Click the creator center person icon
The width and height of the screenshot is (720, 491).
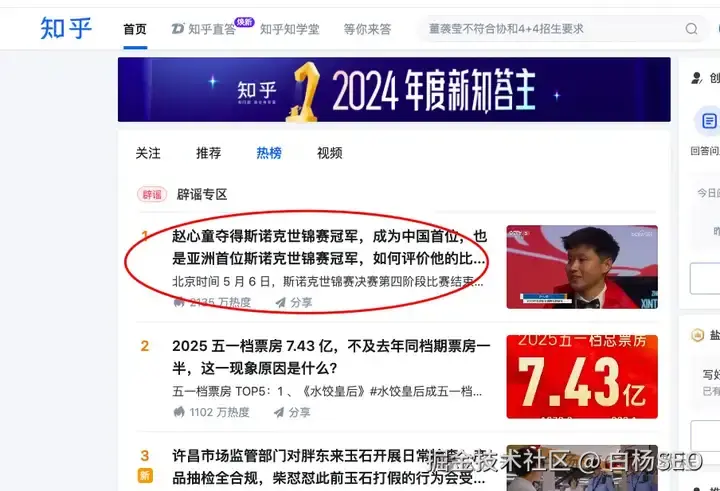[697, 78]
